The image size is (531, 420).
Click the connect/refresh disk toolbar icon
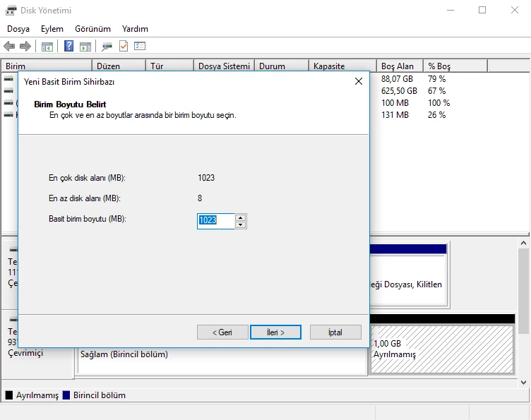tap(107, 47)
